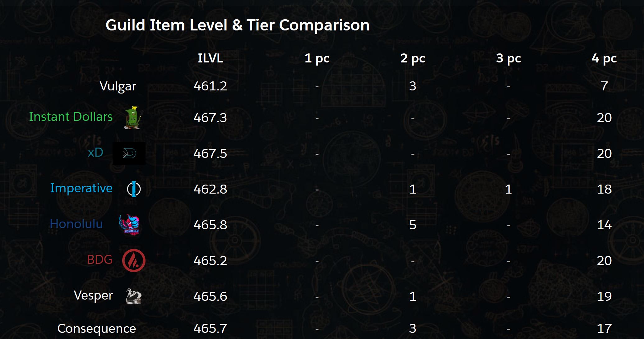The width and height of the screenshot is (644, 339).
Task: Select Honolulu's 2 pc value of 5
Action: click(413, 225)
